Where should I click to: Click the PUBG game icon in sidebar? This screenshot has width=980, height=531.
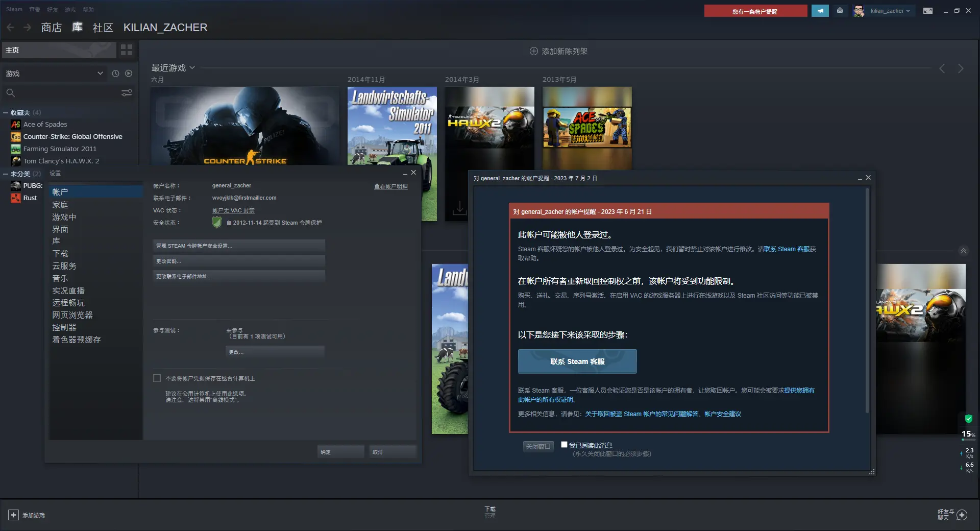tap(16, 185)
